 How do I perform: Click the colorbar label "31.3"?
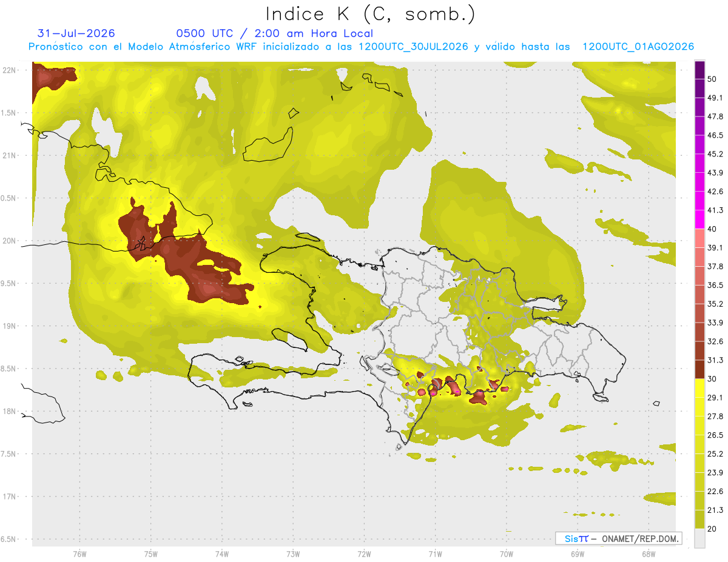(x=715, y=360)
